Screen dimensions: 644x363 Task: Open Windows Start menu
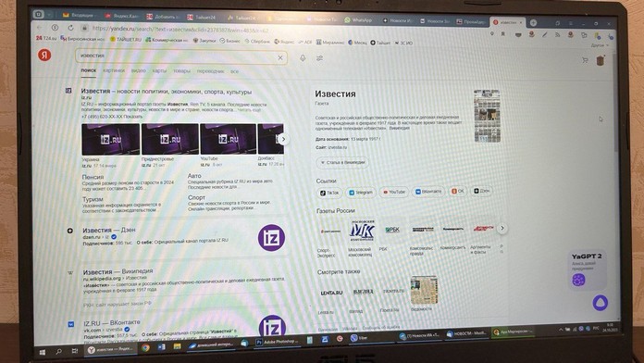coord(43,352)
